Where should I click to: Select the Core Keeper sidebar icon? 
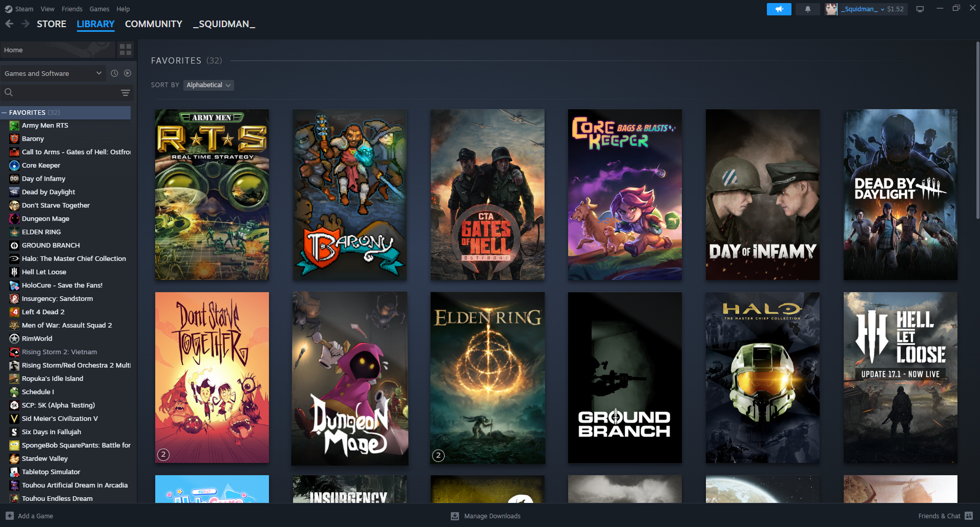click(x=14, y=166)
